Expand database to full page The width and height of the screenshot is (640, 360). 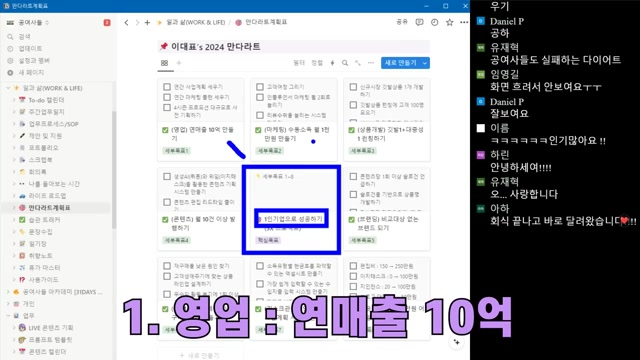358,63
